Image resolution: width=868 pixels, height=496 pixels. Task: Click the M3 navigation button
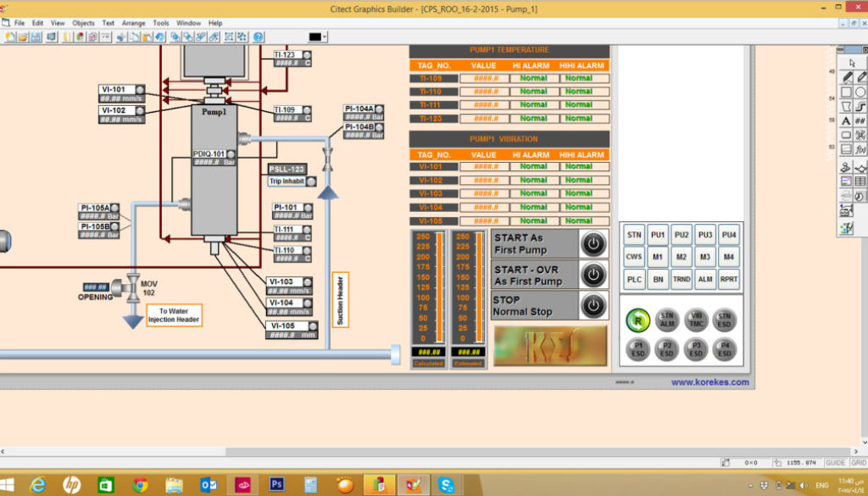(704, 257)
